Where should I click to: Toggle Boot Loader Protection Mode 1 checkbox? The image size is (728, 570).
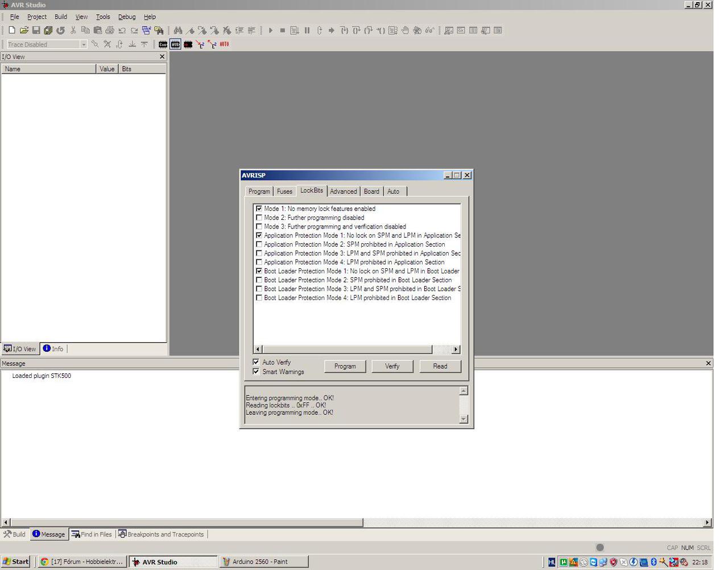click(259, 271)
